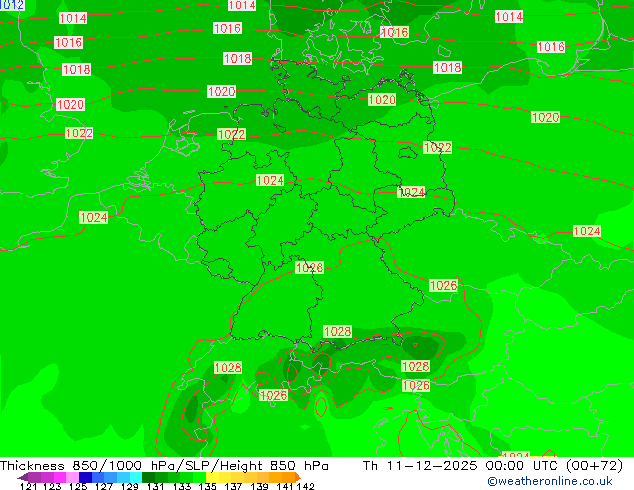Click legend value 135
Screen dimensions: 634x490
point(207,486)
